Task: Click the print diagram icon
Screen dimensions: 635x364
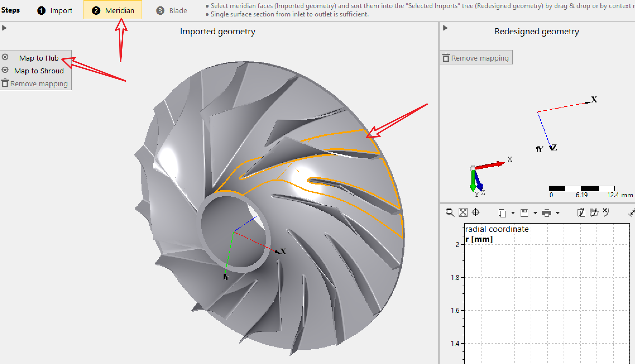Action: pyautogui.click(x=547, y=213)
